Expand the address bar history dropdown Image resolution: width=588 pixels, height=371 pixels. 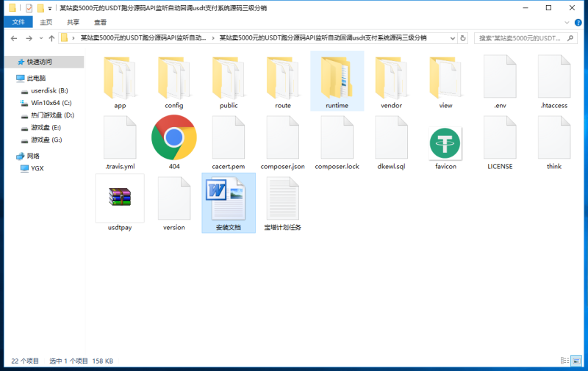453,38
